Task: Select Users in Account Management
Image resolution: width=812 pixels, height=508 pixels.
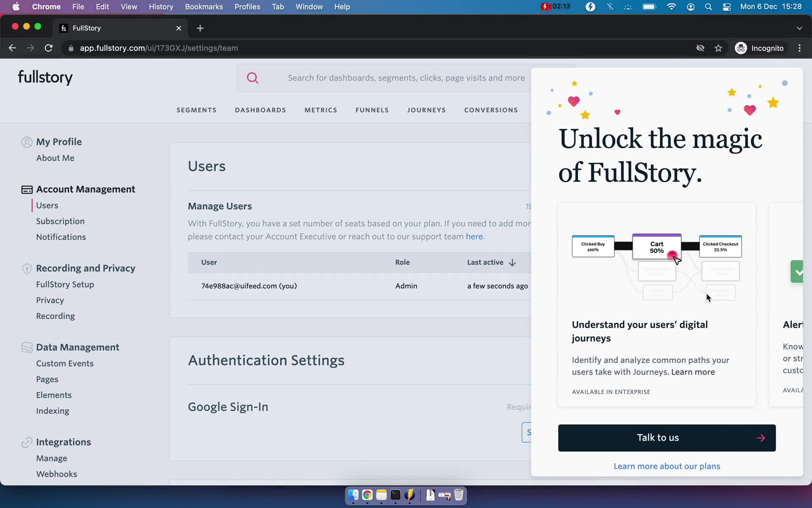Action: pyautogui.click(x=47, y=206)
